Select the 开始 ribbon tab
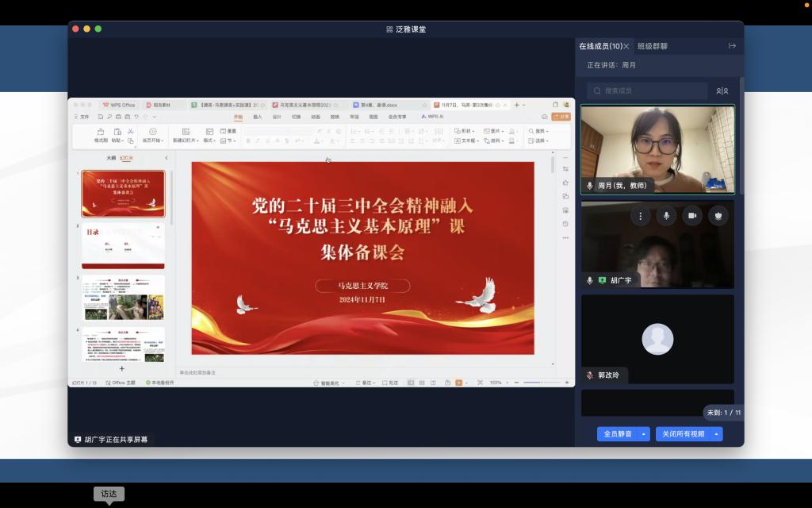 pos(238,117)
